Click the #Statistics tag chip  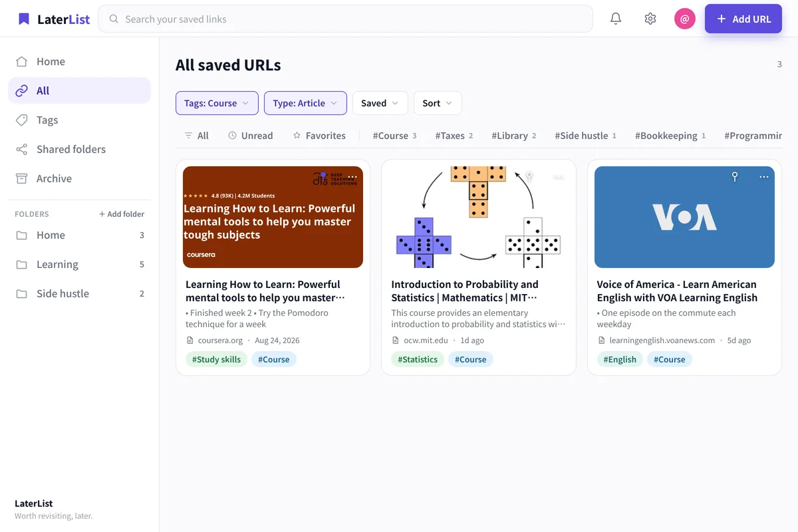[418, 359]
